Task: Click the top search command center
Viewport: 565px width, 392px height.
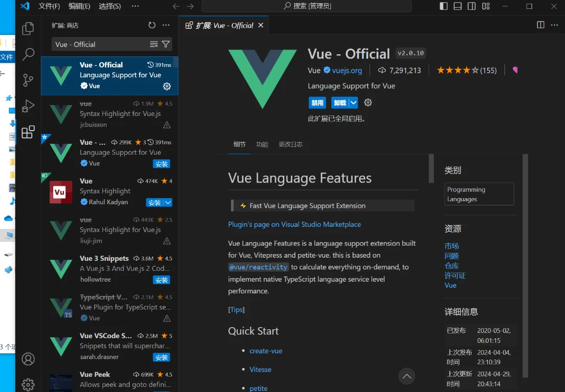Action: (307, 6)
